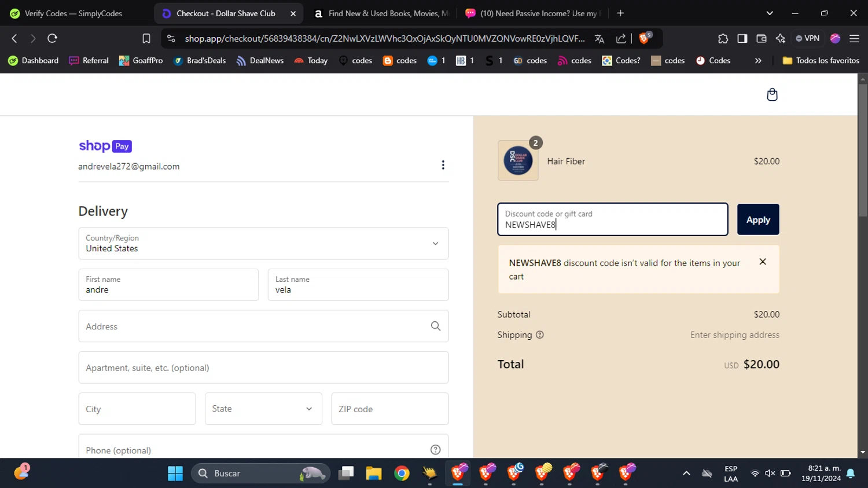Open the Codes? bookmark
868x488 pixels.
621,60
